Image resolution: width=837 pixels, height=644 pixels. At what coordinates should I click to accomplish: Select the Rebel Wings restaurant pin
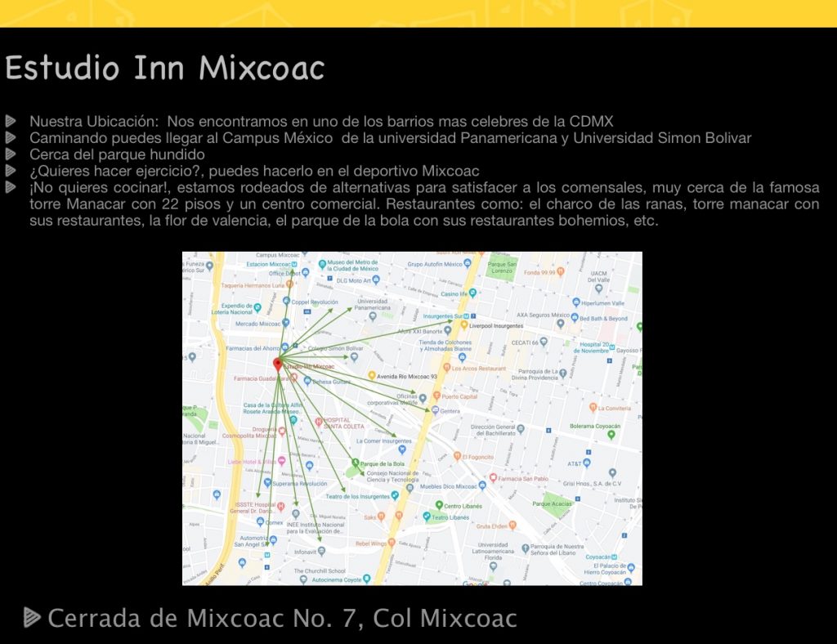pos(392,543)
